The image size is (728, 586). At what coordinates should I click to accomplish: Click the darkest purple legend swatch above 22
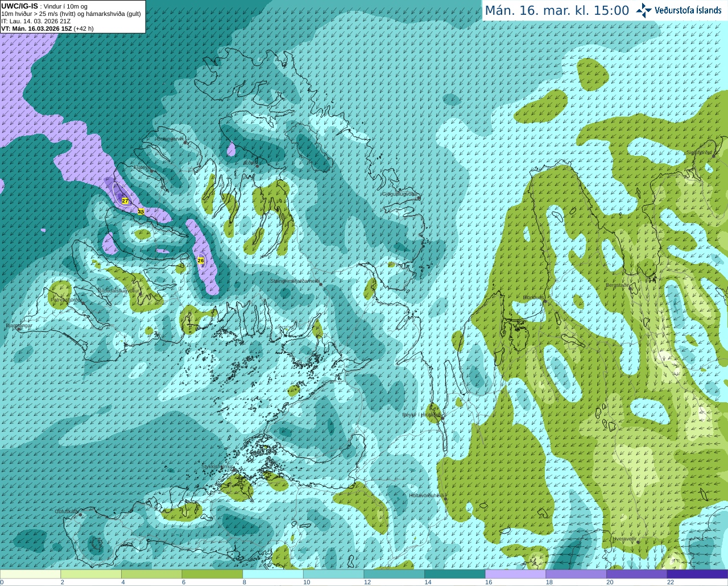pos(697,574)
